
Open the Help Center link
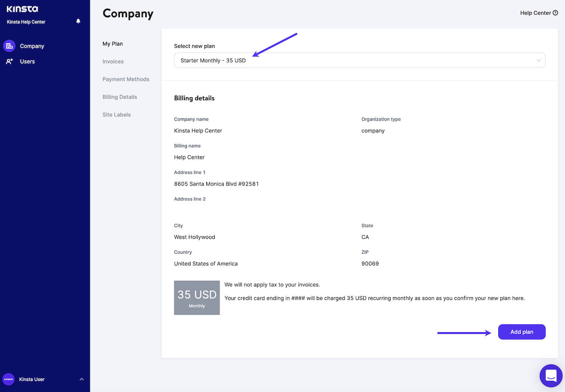coord(535,13)
